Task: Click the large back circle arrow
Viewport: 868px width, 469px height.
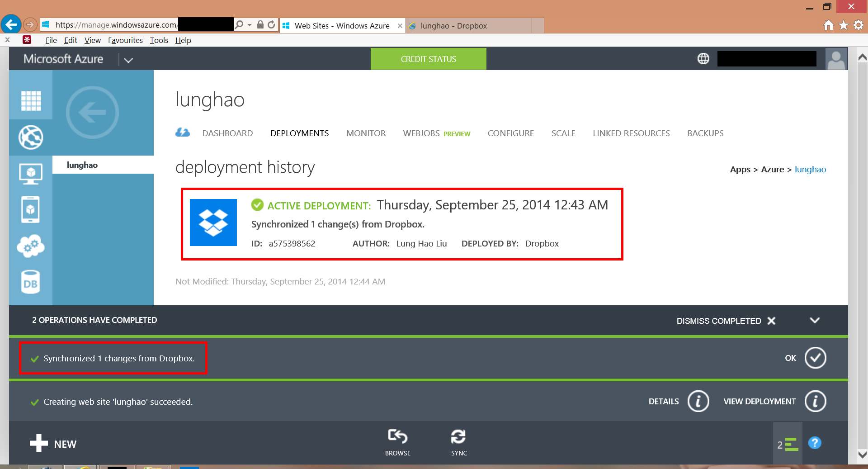Action: point(92,112)
